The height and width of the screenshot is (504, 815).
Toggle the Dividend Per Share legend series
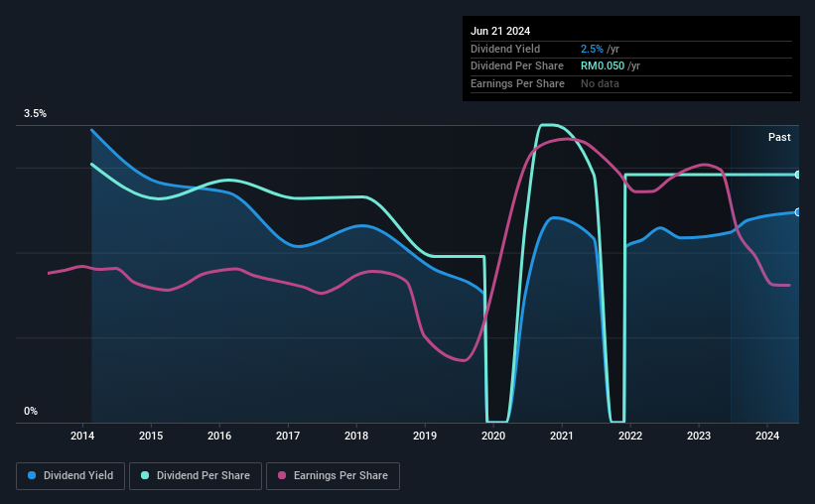(x=196, y=475)
